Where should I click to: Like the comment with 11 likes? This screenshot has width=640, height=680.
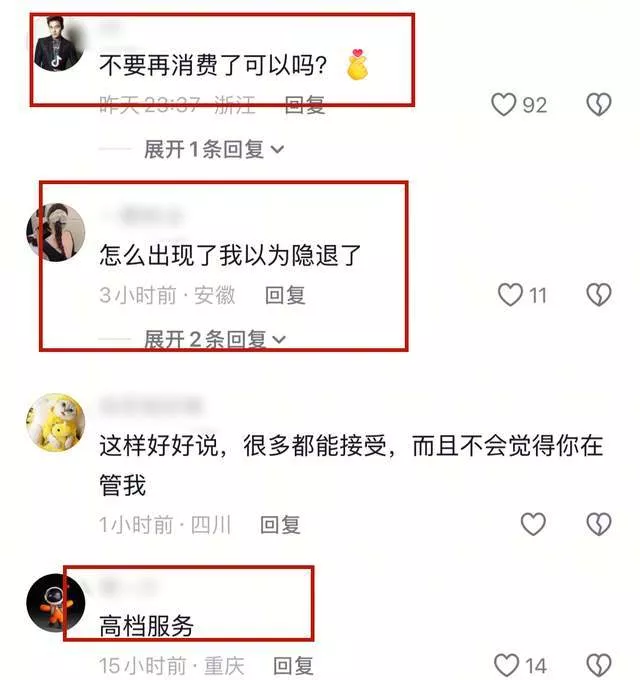510,295
